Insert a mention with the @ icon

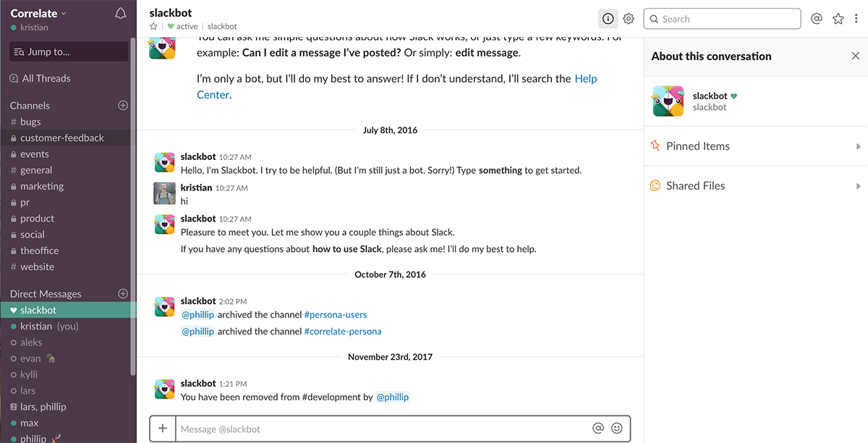pyautogui.click(x=598, y=429)
